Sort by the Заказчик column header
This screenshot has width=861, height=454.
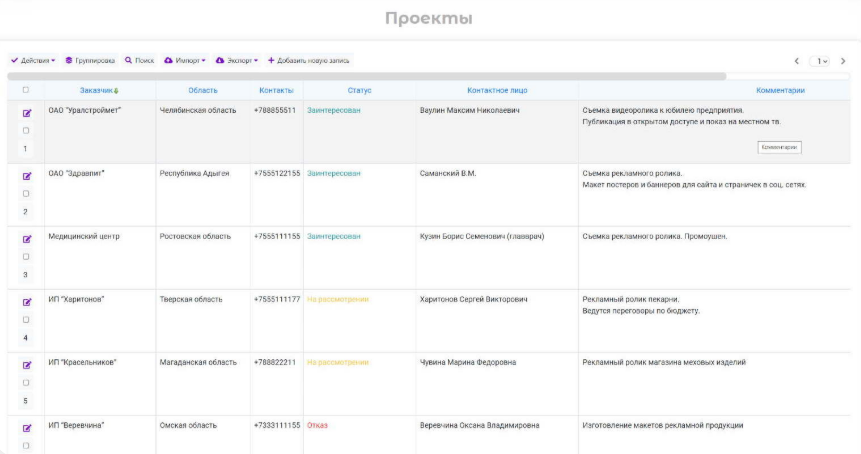pyautogui.click(x=96, y=91)
